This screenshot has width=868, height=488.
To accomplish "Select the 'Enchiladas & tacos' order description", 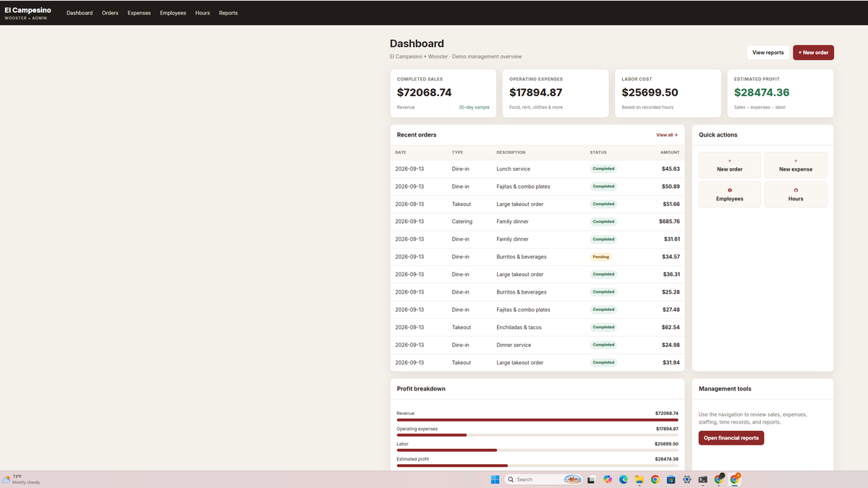I will pyautogui.click(x=519, y=328).
